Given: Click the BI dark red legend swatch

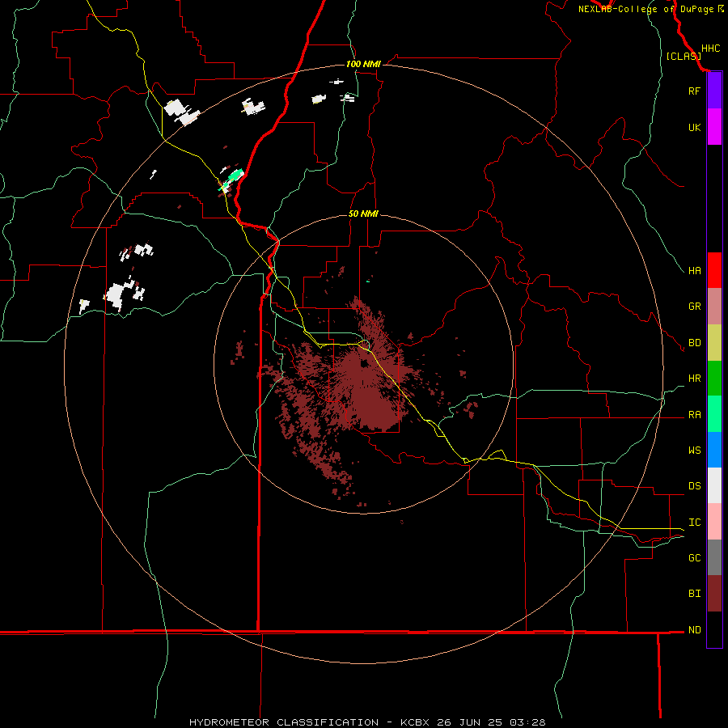Looking at the screenshot, I should (x=714, y=594).
